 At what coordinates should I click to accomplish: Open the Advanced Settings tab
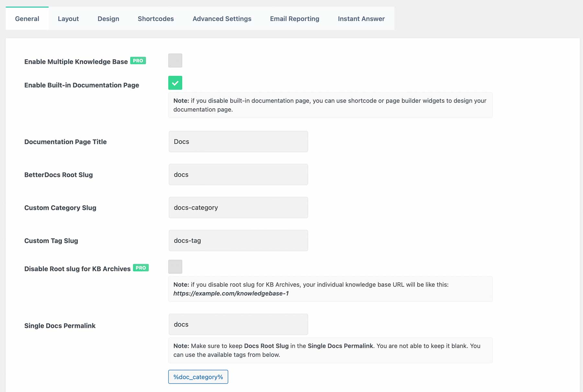coord(222,18)
